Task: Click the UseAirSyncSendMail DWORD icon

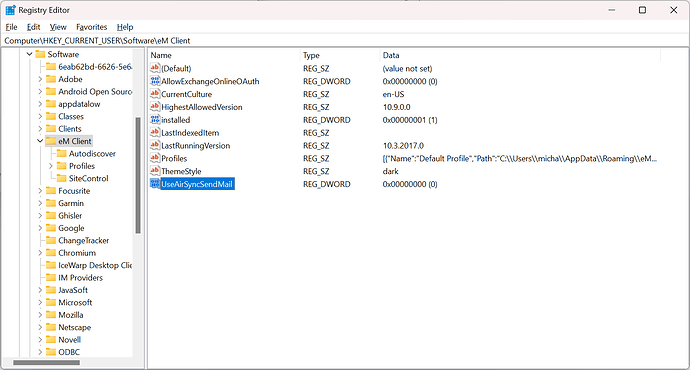Action: [155, 184]
